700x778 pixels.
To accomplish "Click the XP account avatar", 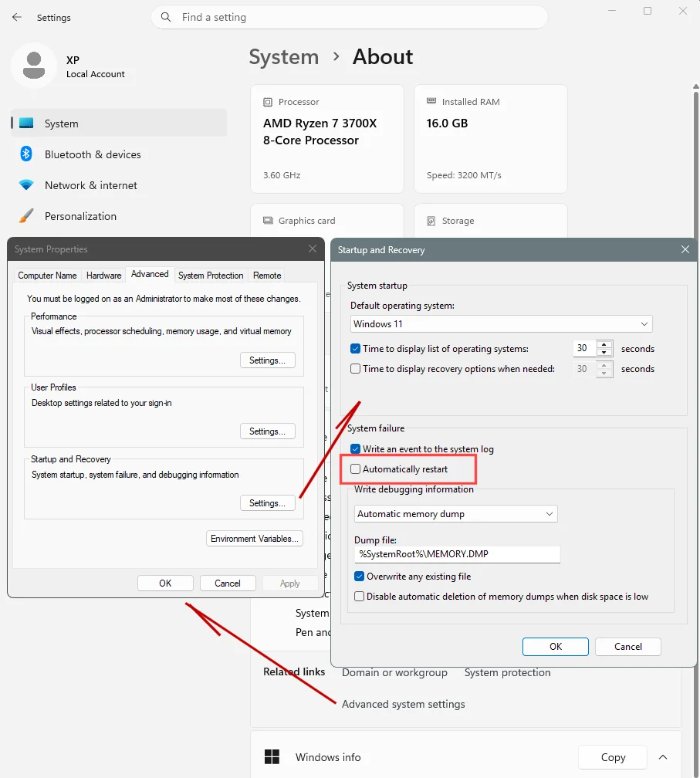I will 34,66.
